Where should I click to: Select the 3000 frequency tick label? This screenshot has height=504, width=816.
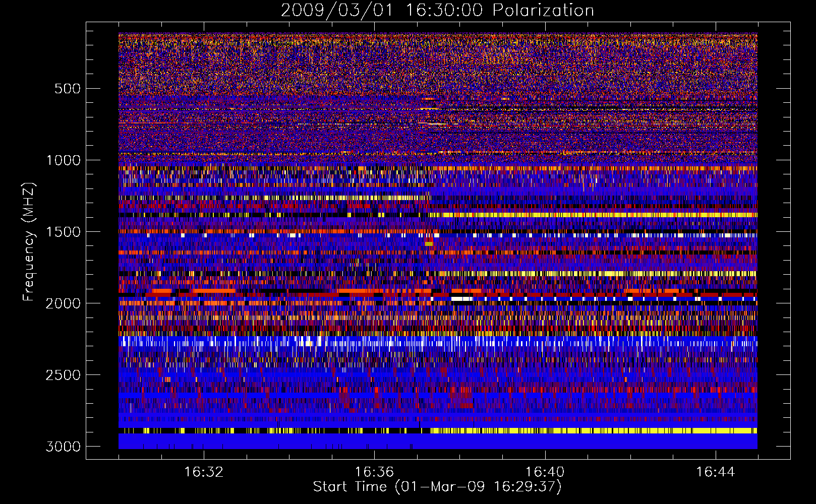[x=63, y=447]
